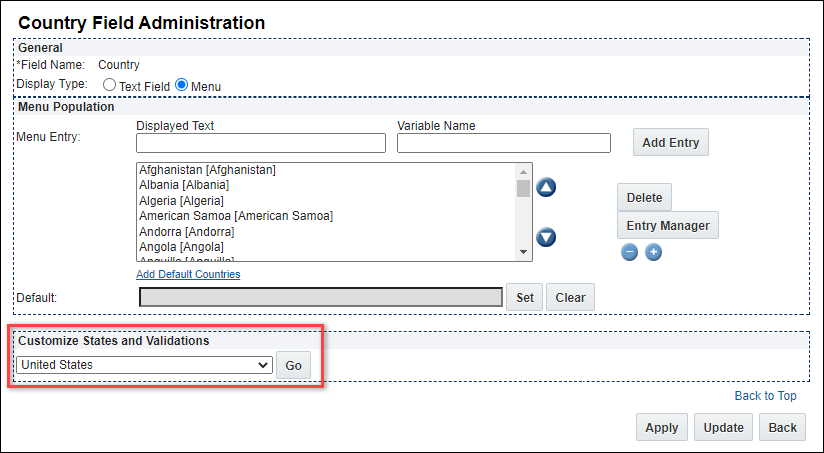The height and width of the screenshot is (453, 824).
Task: Click the country list scrollbar thumb
Action: click(523, 189)
